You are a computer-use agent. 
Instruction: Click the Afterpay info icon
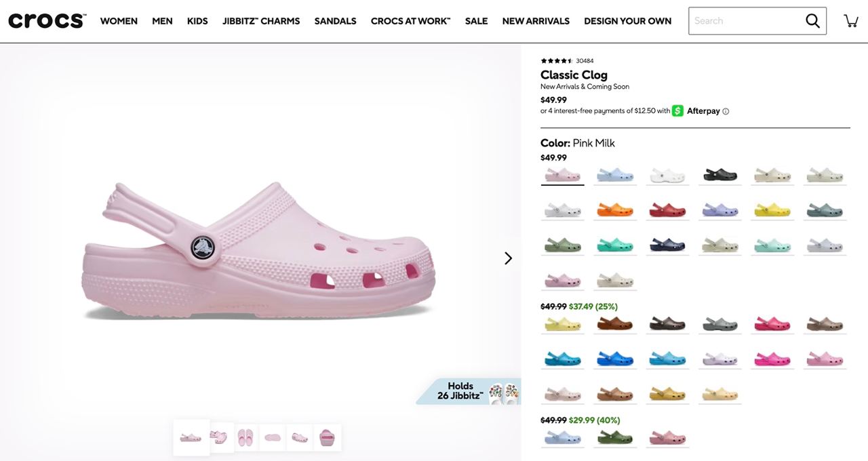(x=726, y=111)
